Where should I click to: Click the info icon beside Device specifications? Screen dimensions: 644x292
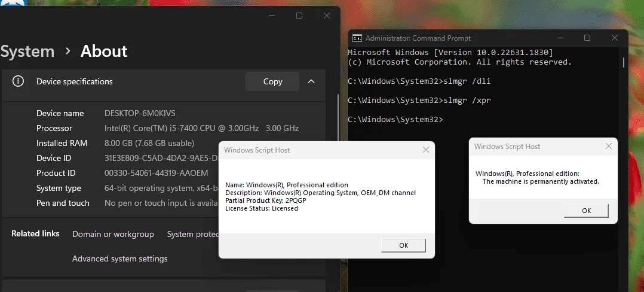click(18, 81)
